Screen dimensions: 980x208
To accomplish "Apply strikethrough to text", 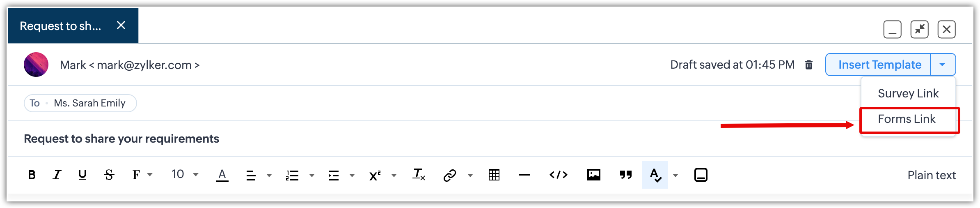I will [109, 175].
